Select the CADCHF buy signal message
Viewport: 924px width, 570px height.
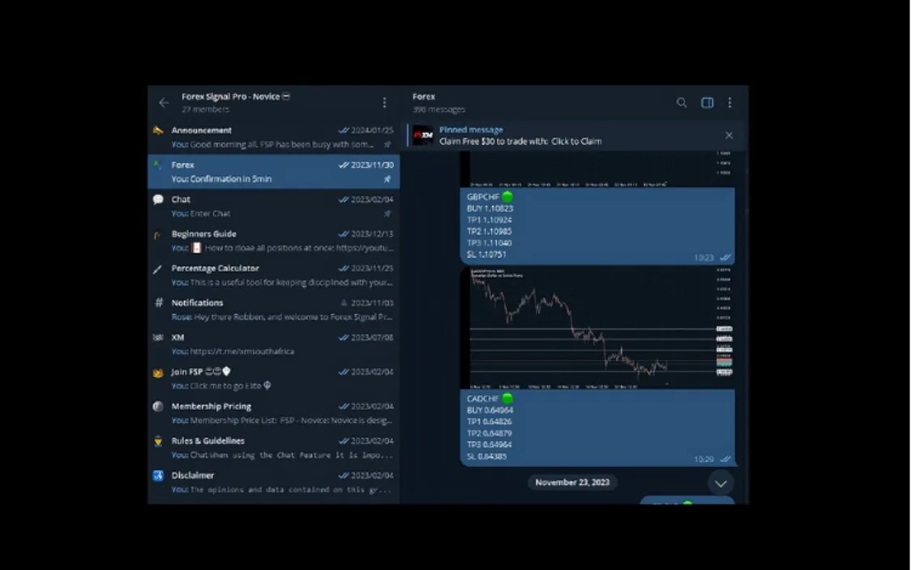pyautogui.click(x=597, y=427)
